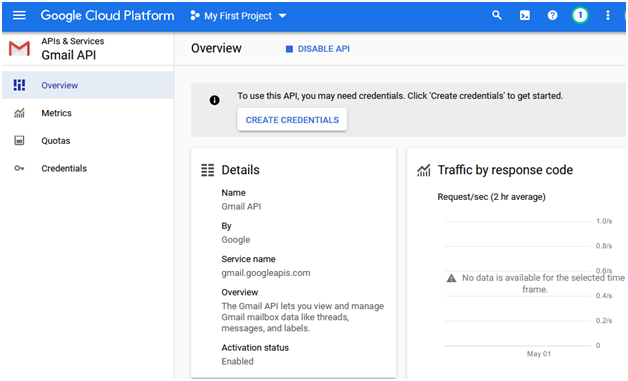The width and height of the screenshot is (628, 381).
Task: Click the Overview page title
Action: [216, 48]
